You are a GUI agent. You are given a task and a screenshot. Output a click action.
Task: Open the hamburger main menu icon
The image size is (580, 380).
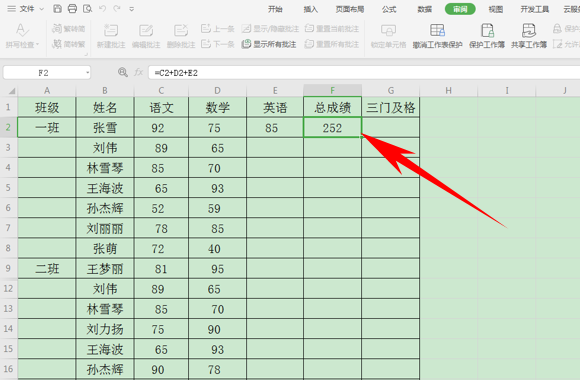click(11, 9)
